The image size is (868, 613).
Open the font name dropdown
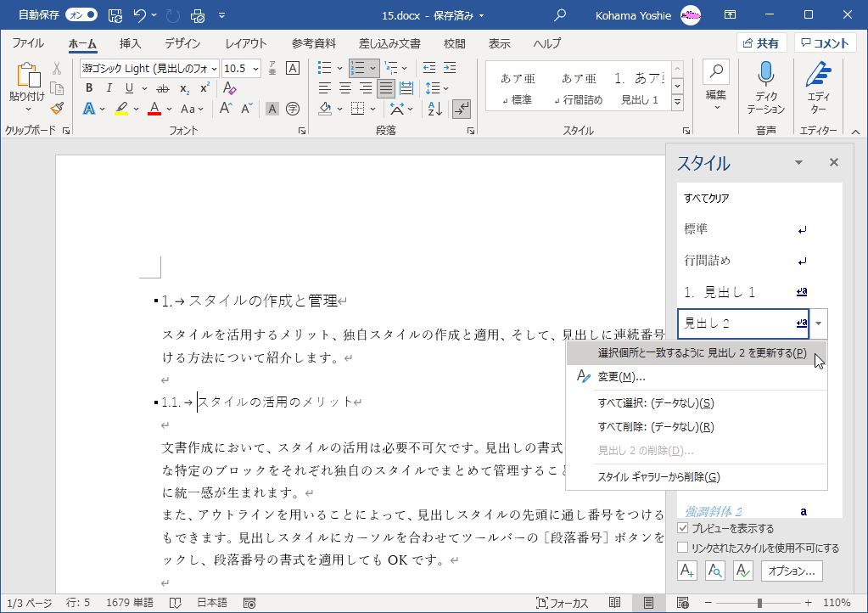click(x=214, y=68)
